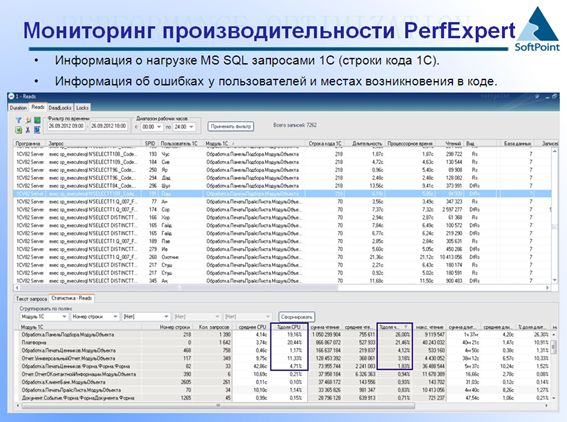The height and width of the screenshot is (422, 567).
Task: Open the Модуль 1С grouping dropdown
Action: (x=64, y=317)
